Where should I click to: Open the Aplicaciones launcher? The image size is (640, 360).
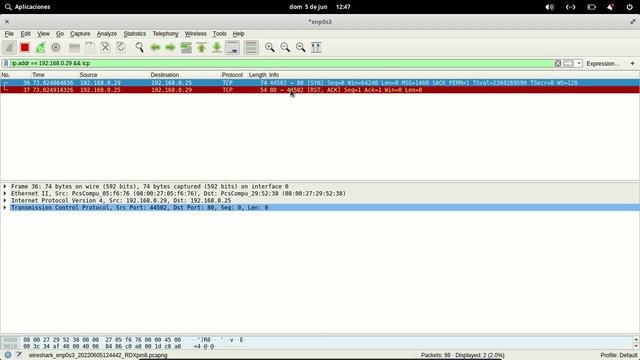(x=28, y=7)
